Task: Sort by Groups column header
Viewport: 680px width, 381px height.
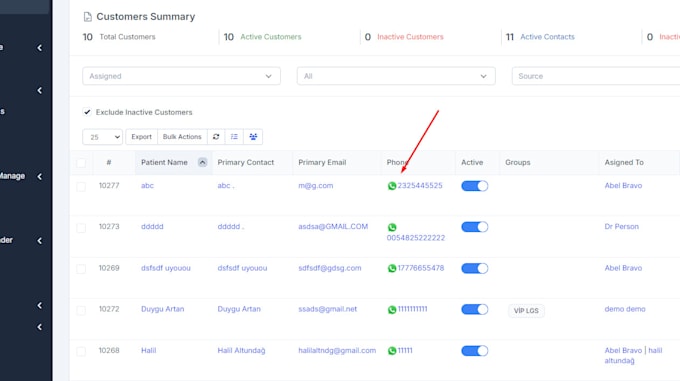Action: coord(517,163)
